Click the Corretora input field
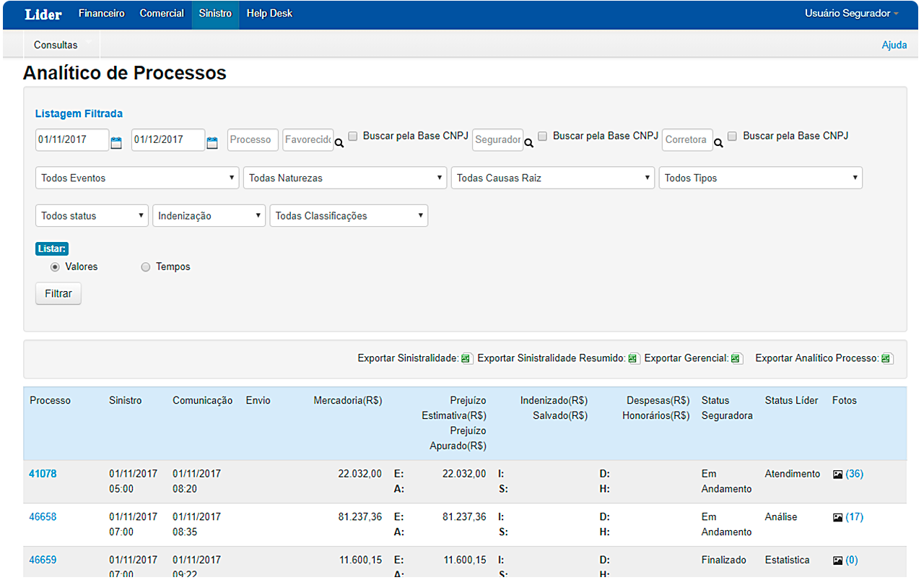Viewport: 924px width, 580px height. (x=688, y=139)
